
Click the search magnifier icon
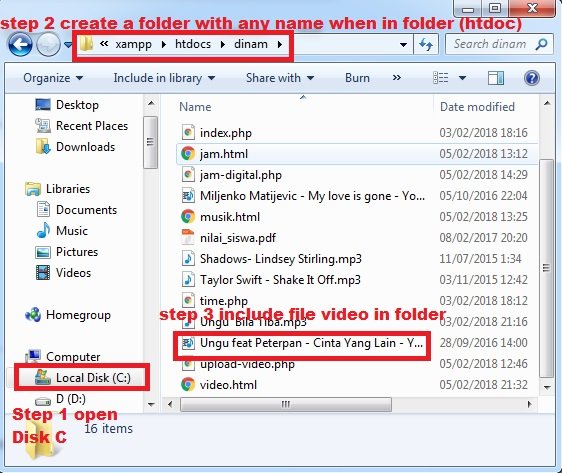(541, 44)
